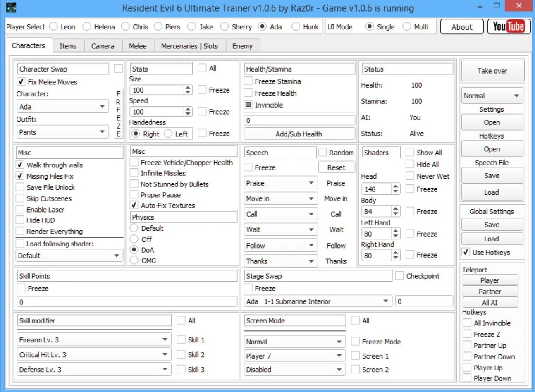The height and width of the screenshot is (392, 535).
Task: Increase Head shader value with up arrow
Action: [x=396, y=186]
